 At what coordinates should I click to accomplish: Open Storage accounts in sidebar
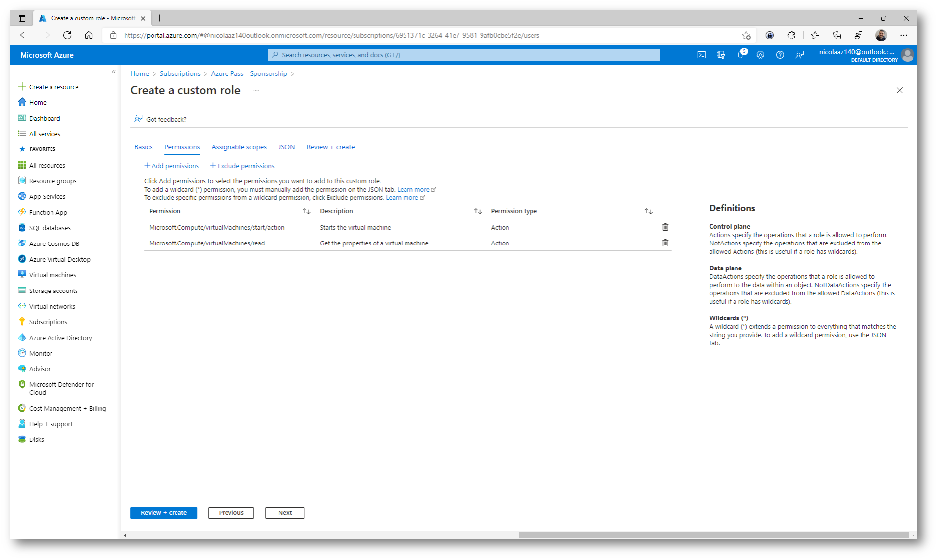click(48, 291)
